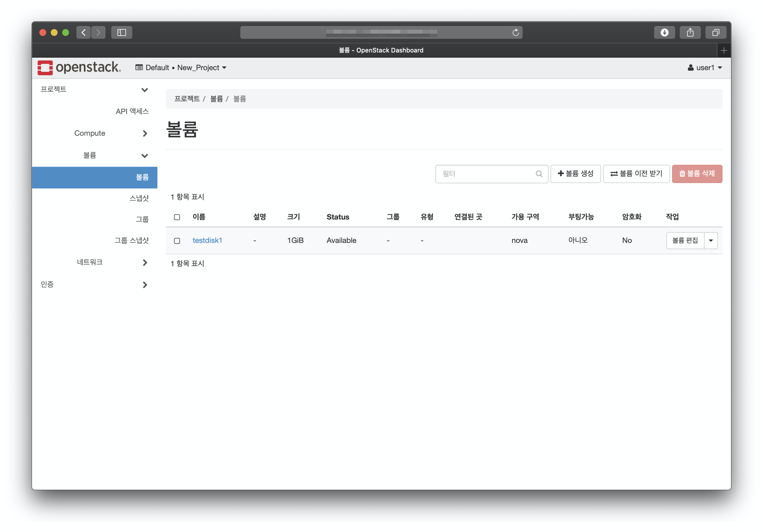763x532 pixels.
Task: Click the OpenStack logo
Action: coord(79,68)
